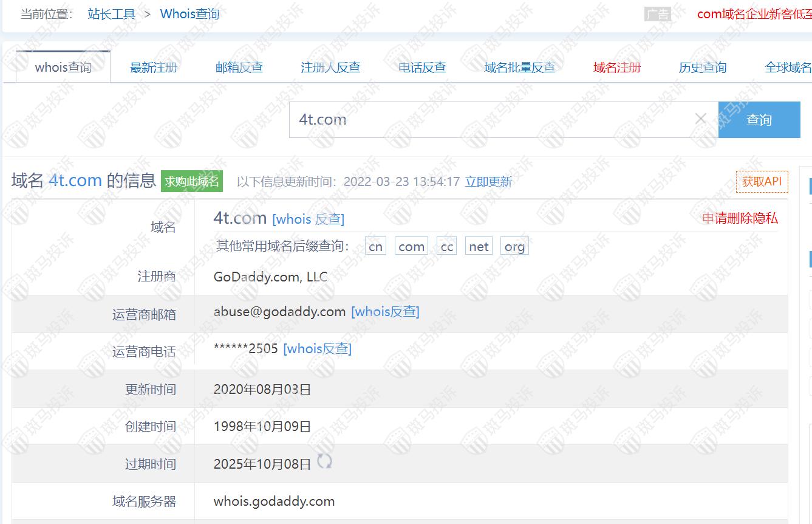Switch to the 最新注册 tab
812x524 pixels.
[154, 67]
